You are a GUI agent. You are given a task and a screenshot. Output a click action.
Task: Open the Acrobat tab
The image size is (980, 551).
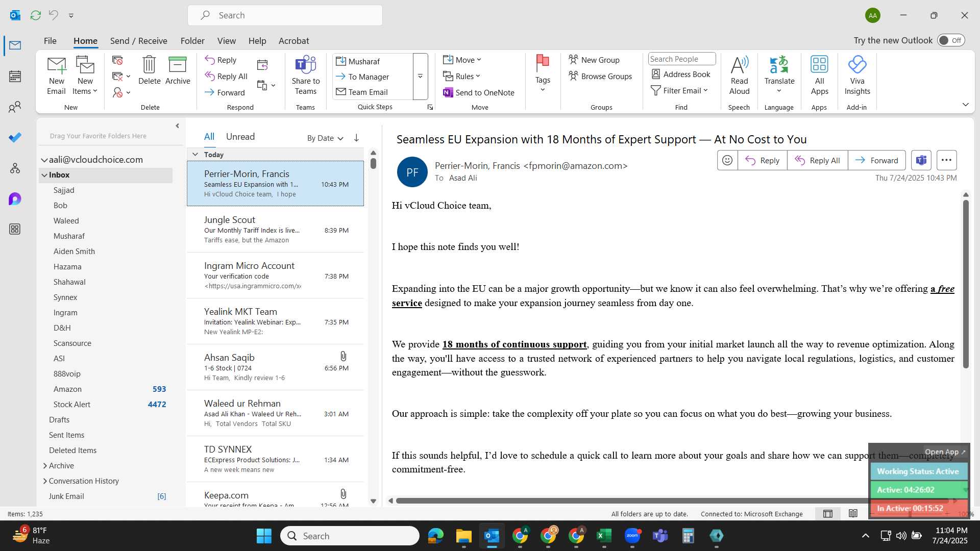click(x=293, y=41)
